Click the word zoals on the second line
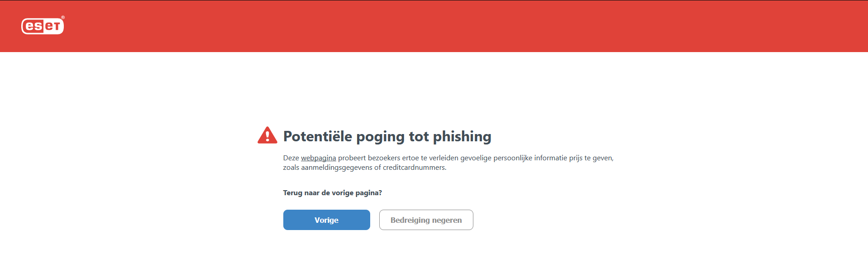868x269 pixels. [291, 168]
